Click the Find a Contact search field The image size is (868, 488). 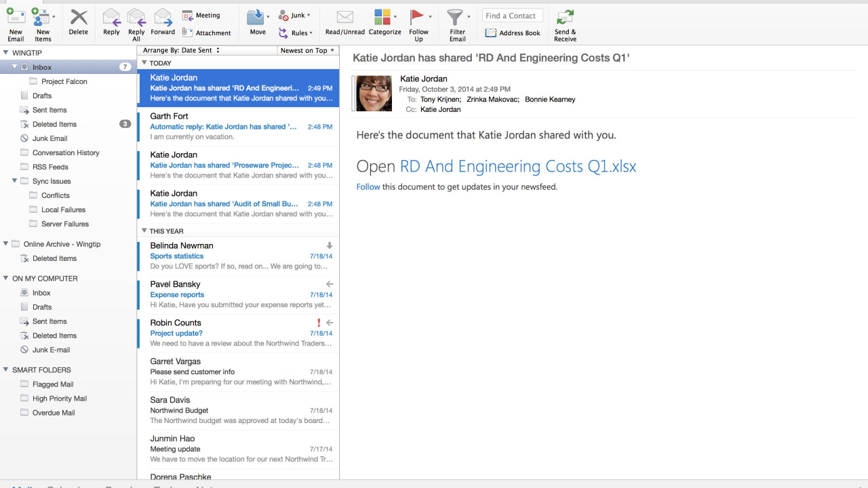point(512,15)
